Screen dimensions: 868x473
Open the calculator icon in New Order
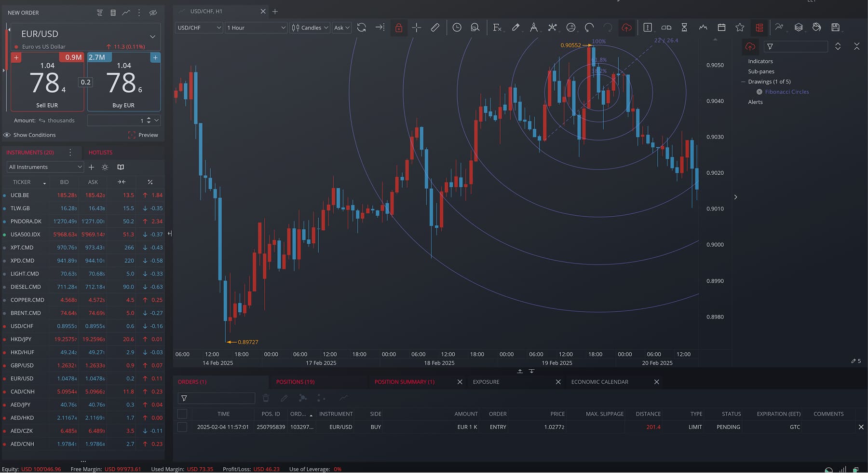click(x=113, y=13)
